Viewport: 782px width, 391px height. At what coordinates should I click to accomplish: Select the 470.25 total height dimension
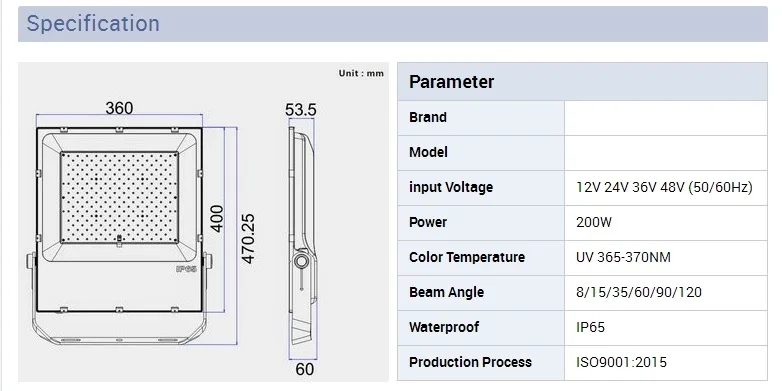coord(248,238)
